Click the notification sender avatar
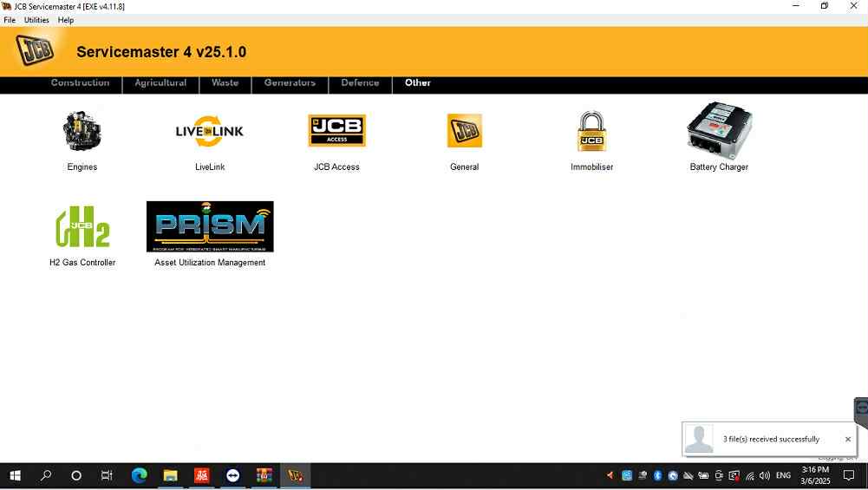The width and height of the screenshot is (868, 490). [x=699, y=439]
